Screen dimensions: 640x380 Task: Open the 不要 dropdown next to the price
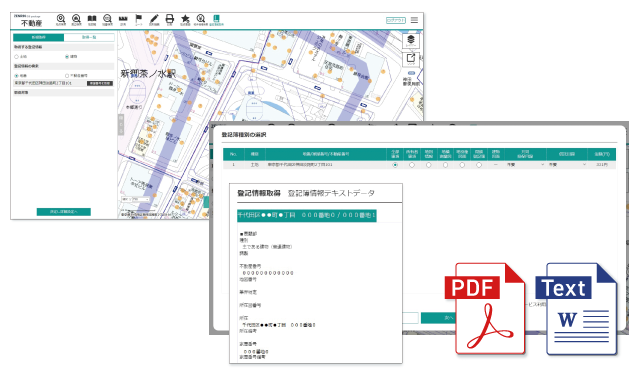click(x=567, y=165)
